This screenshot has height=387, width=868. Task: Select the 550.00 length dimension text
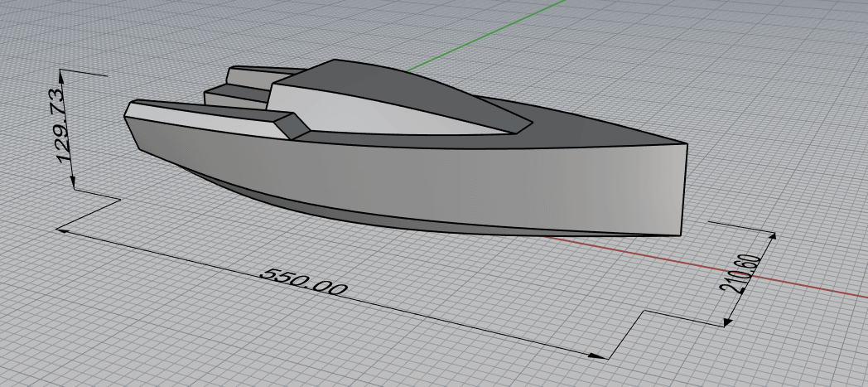tap(304, 281)
